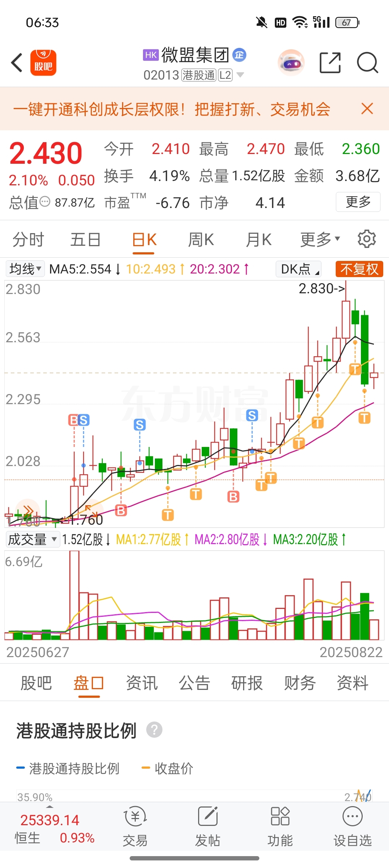Close the promotional banner
Viewport: 389px width, 868px height.
tap(367, 108)
